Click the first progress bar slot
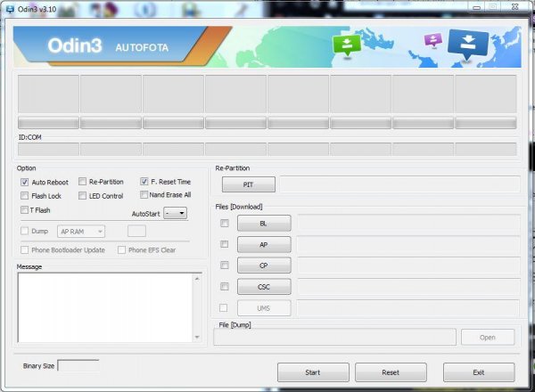The width and height of the screenshot is (535, 392). (x=48, y=123)
